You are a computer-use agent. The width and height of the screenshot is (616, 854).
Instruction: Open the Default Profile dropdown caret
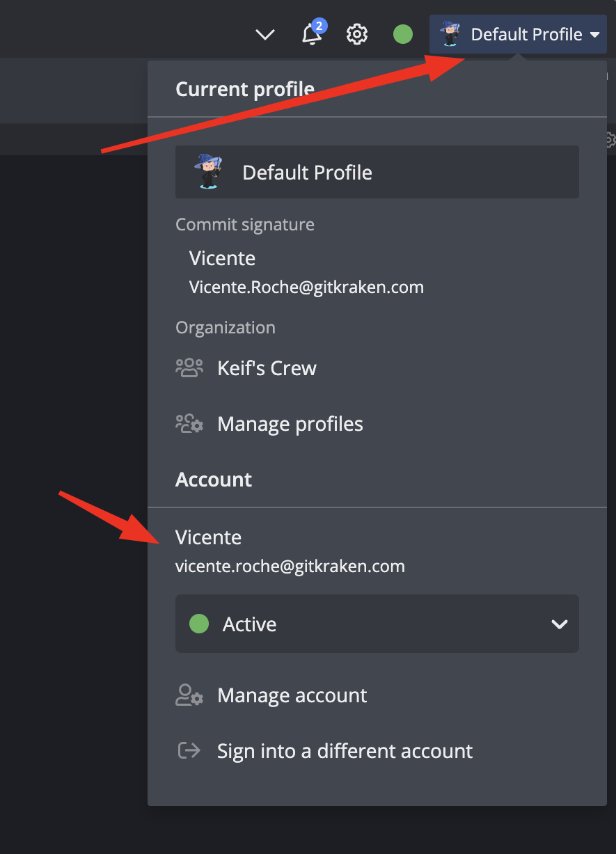pos(594,34)
